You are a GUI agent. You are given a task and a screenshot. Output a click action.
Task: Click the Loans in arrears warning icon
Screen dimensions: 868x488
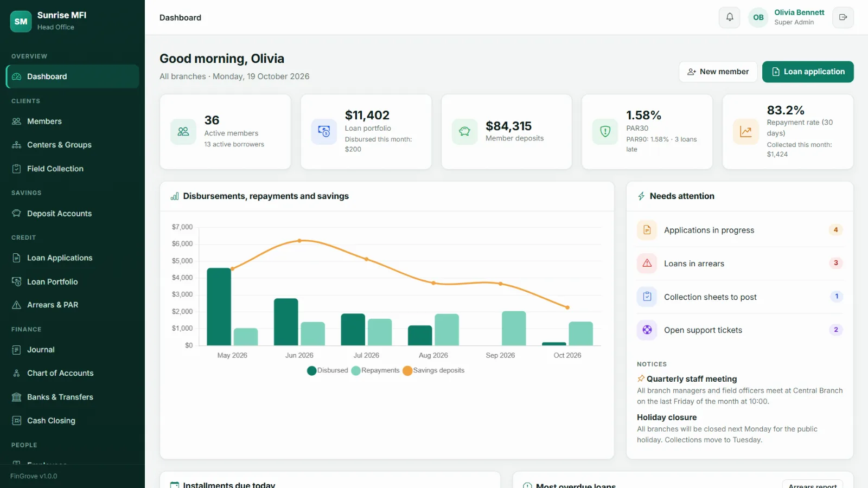pos(647,264)
